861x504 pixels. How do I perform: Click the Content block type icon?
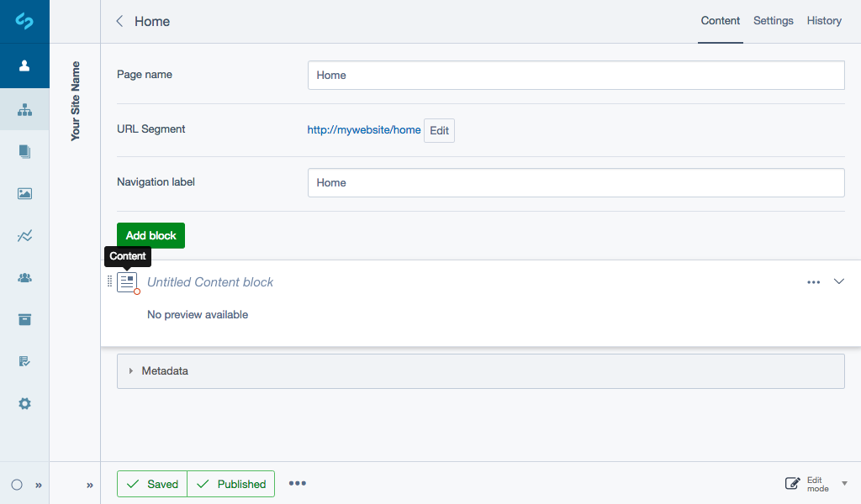coord(127,282)
